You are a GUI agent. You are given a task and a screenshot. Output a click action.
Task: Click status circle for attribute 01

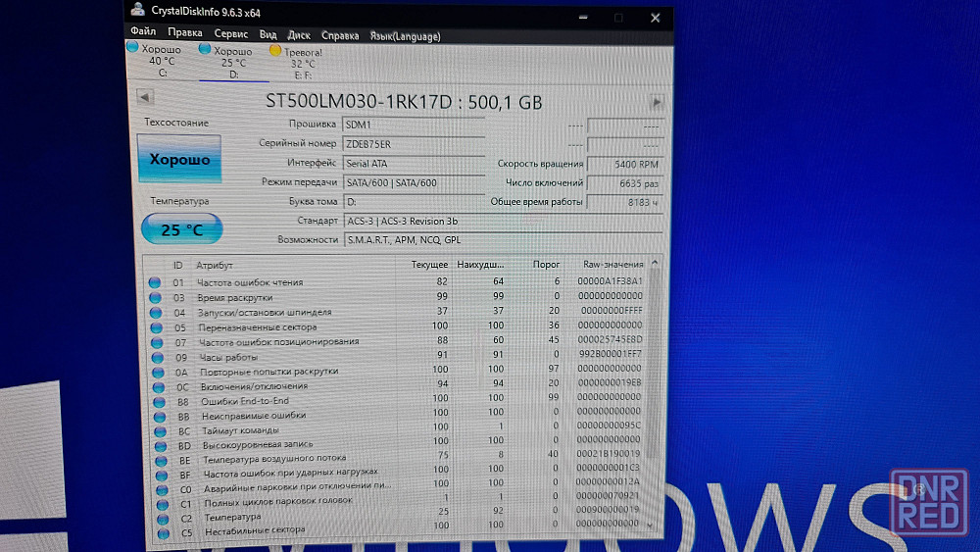click(x=155, y=282)
